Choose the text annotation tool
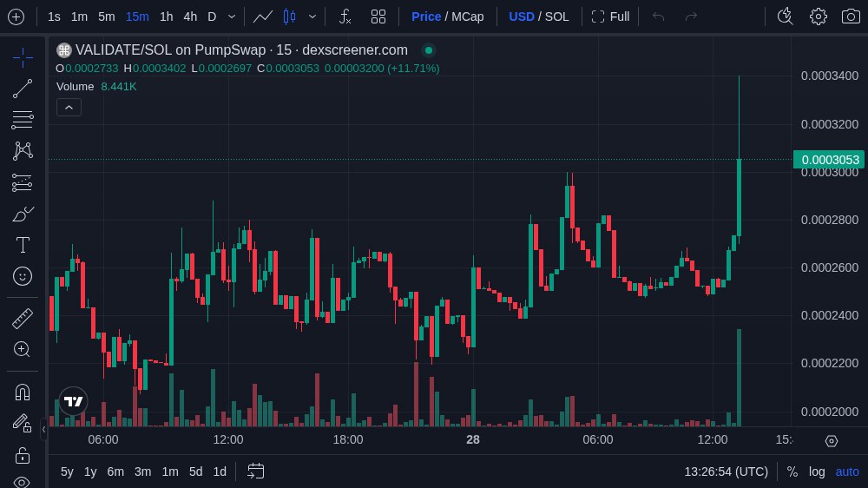 (23, 245)
